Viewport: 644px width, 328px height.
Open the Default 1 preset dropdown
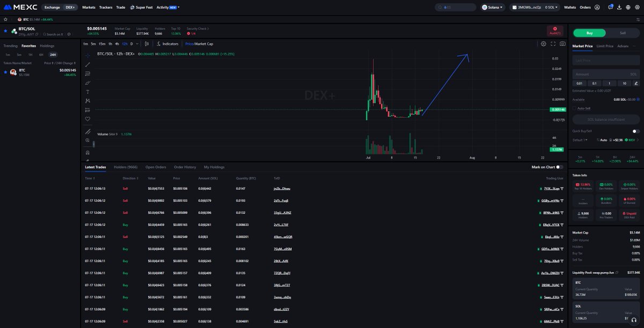coord(580,140)
